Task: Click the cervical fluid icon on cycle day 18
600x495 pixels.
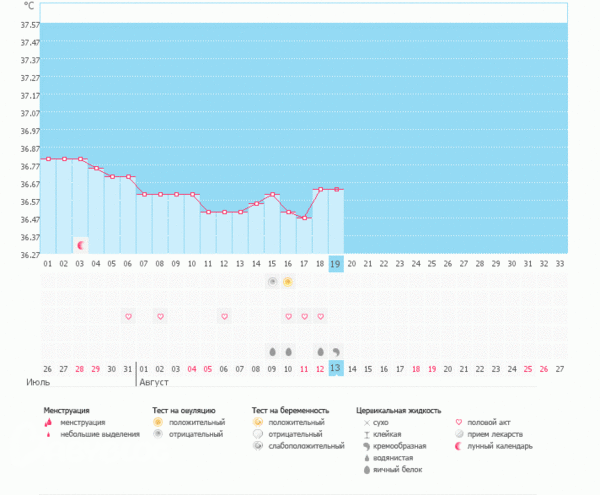Action: point(320,351)
